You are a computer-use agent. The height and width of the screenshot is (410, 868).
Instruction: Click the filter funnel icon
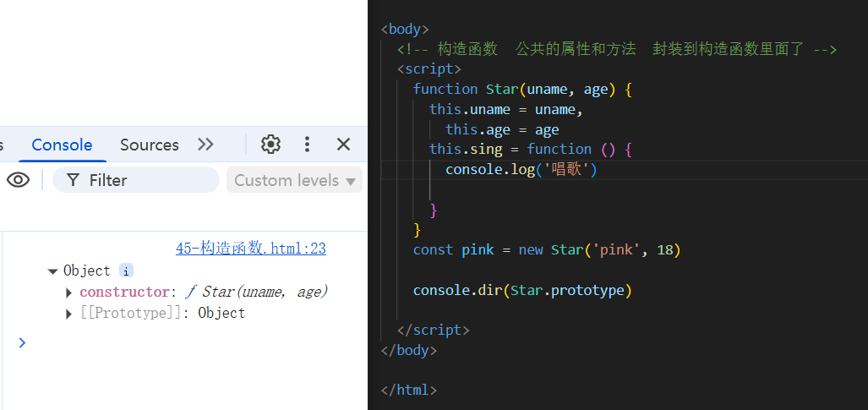coord(73,180)
